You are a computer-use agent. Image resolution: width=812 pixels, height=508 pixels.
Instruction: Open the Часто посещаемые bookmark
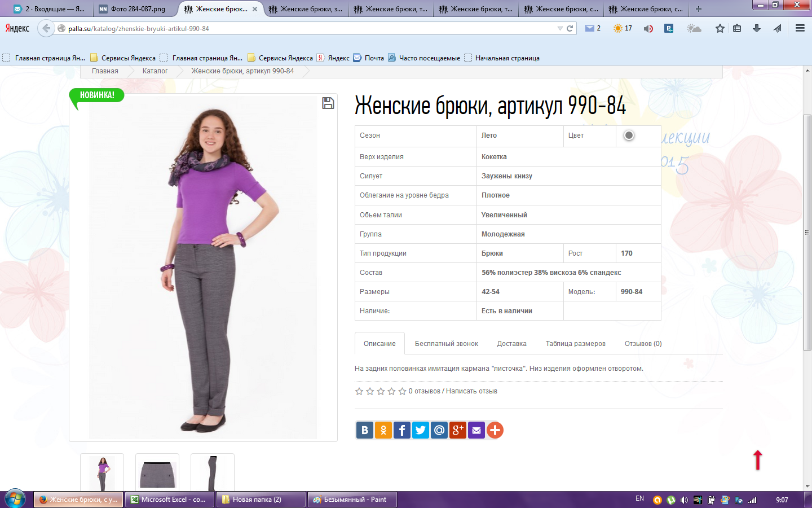(x=424, y=58)
